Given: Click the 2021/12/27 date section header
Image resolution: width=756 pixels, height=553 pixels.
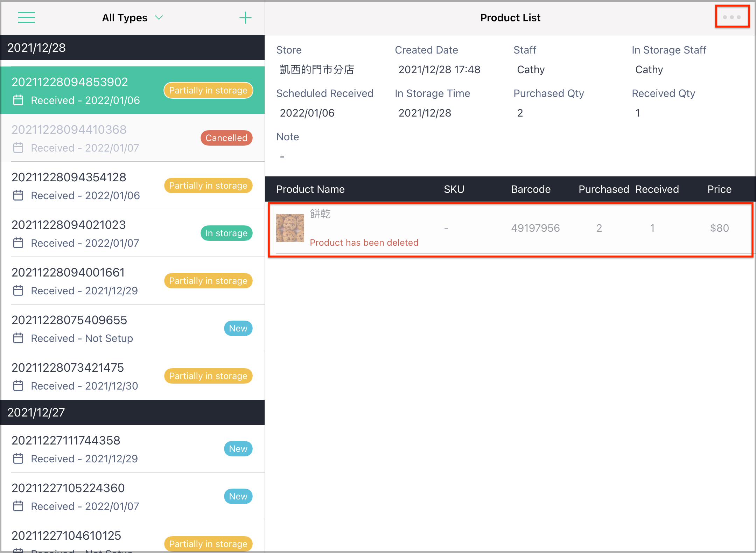Looking at the screenshot, I should (133, 412).
